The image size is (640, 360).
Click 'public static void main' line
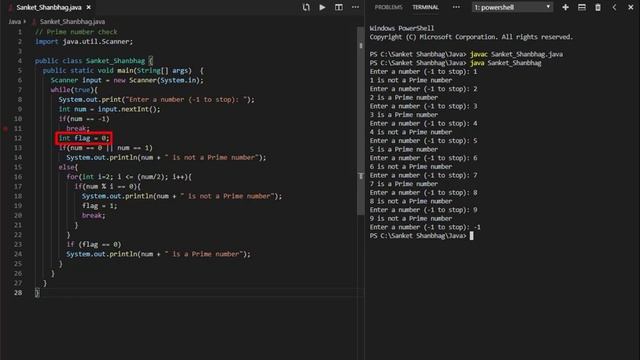pyautogui.click(x=123, y=71)
